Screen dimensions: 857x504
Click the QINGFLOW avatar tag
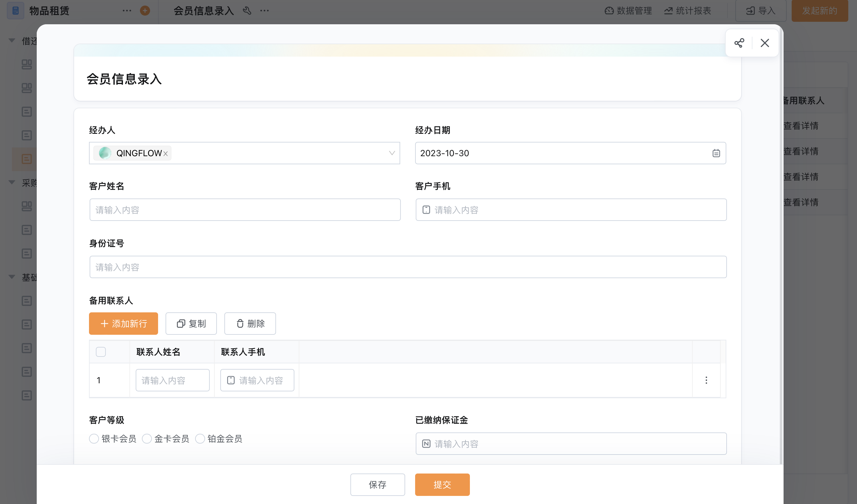(x=132, y=153)
